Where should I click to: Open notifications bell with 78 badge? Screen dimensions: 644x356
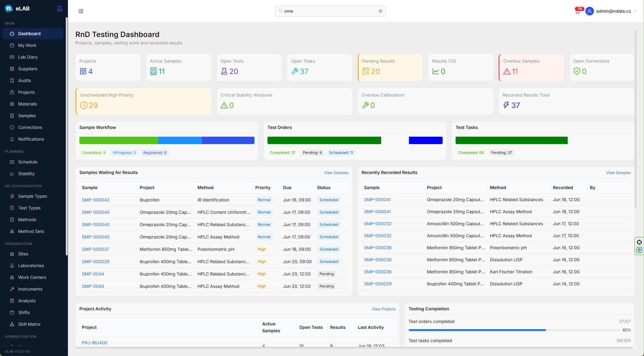578,11
